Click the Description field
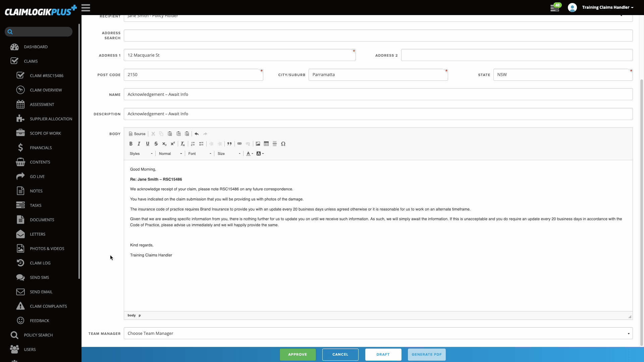 378,114
